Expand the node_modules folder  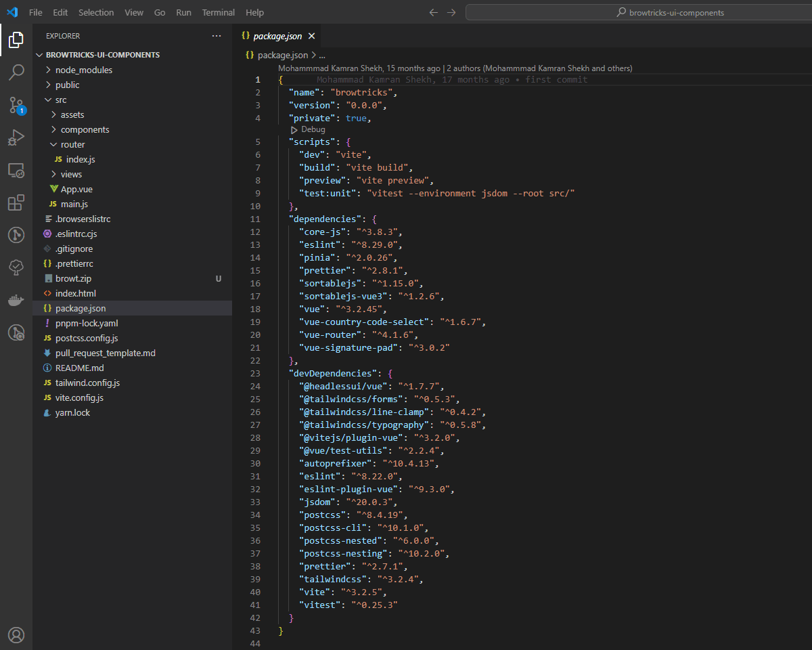click(83, 70)
